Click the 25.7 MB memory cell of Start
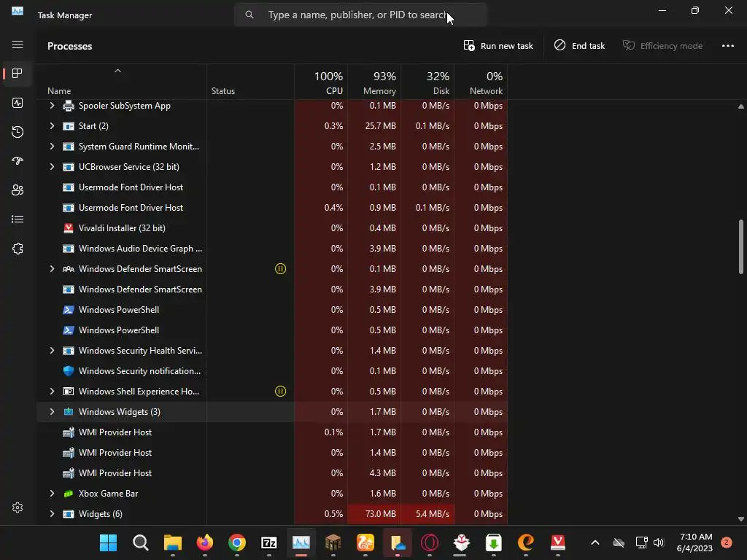Screen dimensions: 747x560 [x=374, y=126]
